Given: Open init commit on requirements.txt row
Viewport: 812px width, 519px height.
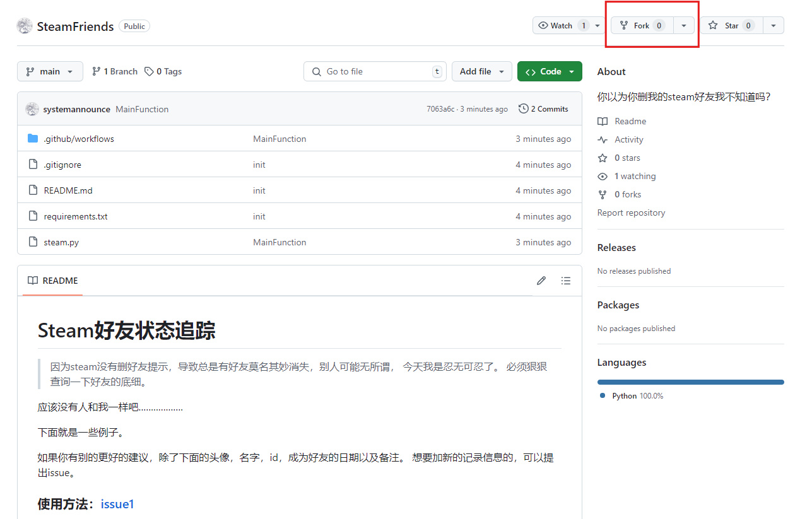Looking at the screenshot, I should pyautogui.click(x=259, y=216).
